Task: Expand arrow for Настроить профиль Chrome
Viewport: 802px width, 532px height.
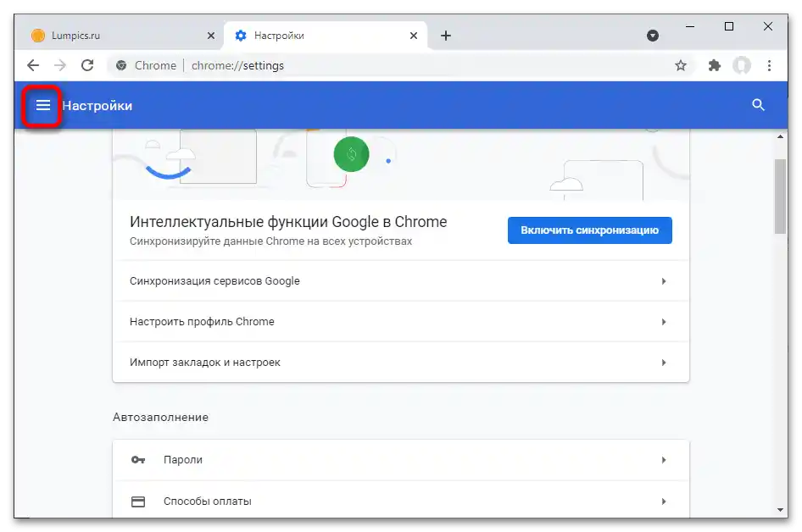Action: pyautogui.click(x=664, y=321)
